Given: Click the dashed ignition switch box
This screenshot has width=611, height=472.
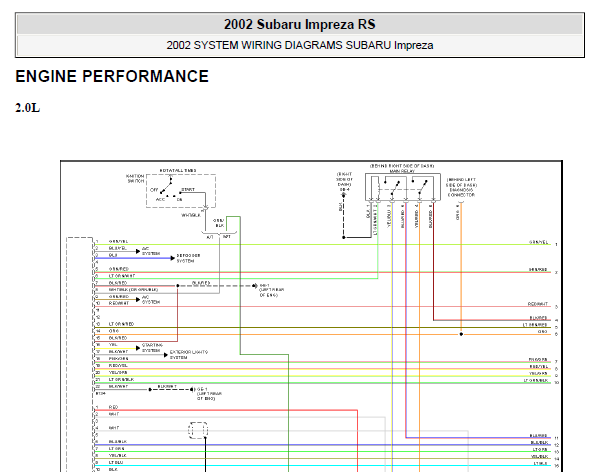Looking at the screenshot, I should (x=181, y=191).
